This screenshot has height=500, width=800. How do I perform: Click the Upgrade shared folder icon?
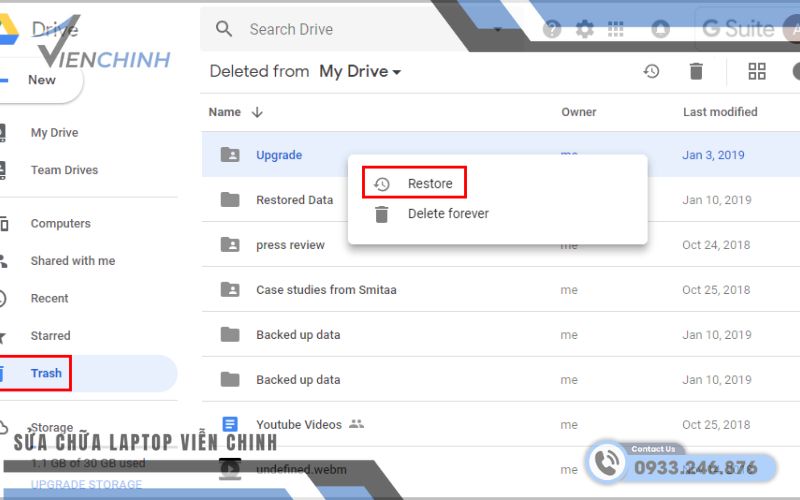[x=230, y=155]
